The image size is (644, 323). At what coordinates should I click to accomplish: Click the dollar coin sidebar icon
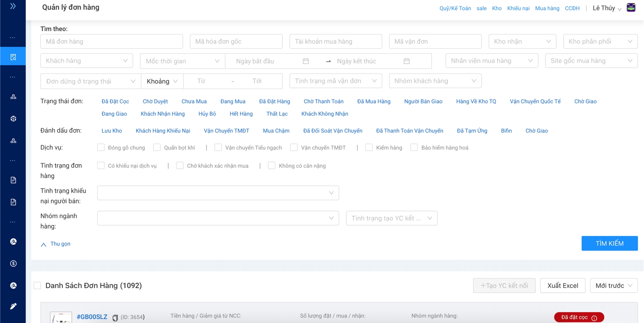pos(13,263)
